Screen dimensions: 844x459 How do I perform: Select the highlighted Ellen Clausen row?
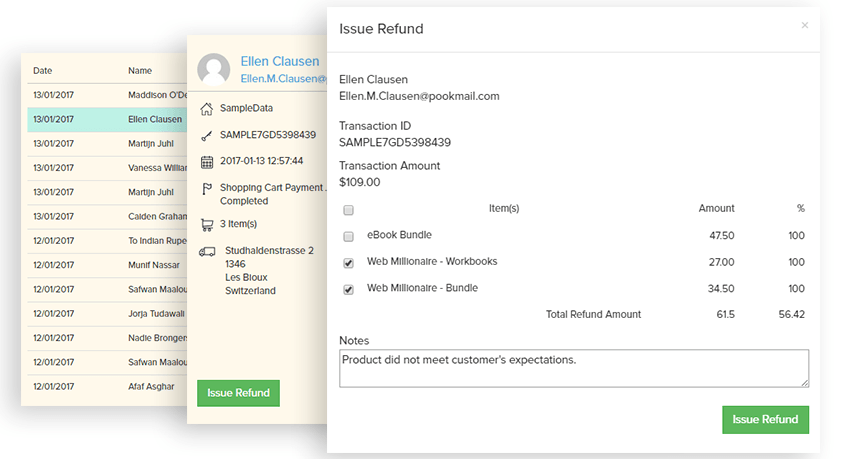tap(107, 119)
